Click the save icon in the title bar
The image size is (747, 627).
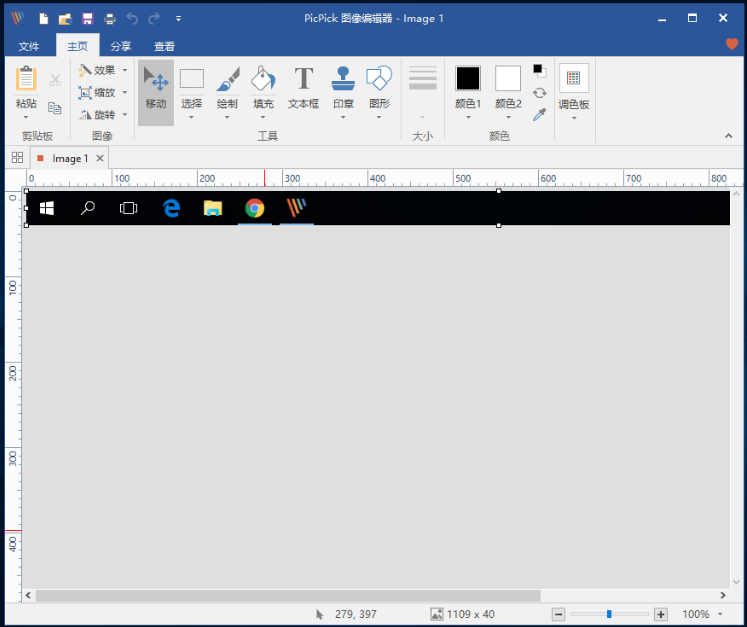[87, 18]
